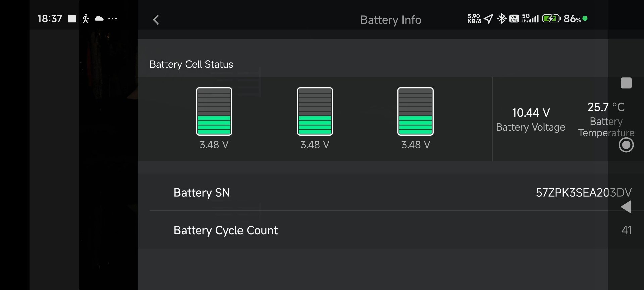Tap the 10.44 V Battery Voltage reading

point(531,119)
